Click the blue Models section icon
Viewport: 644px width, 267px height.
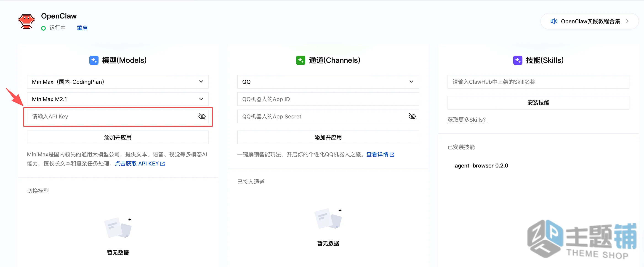pyautogui.click(x=94, y=60)
